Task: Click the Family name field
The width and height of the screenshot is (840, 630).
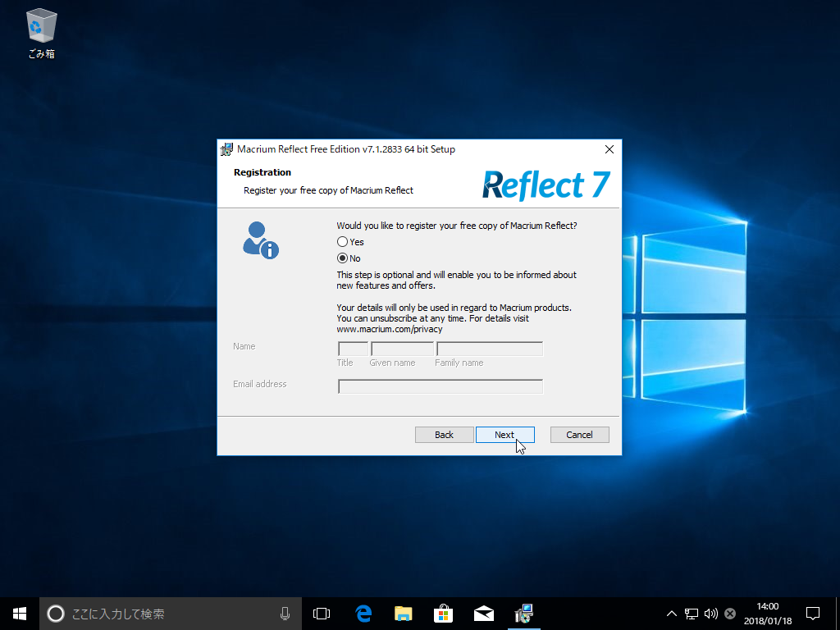Action: [x=490, y=348]
